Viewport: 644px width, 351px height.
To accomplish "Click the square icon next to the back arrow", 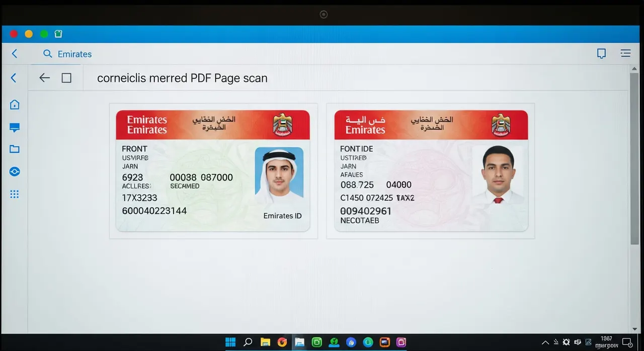I will (66, 78).
